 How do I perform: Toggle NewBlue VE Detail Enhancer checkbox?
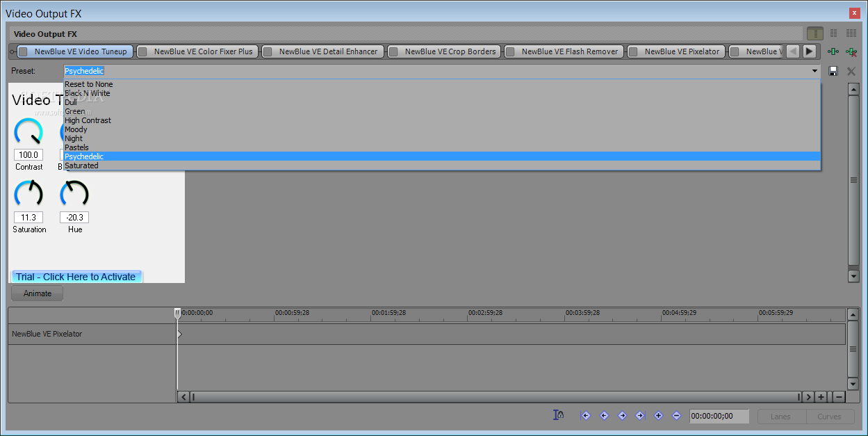pyautogui.click(x=268, y=51)
